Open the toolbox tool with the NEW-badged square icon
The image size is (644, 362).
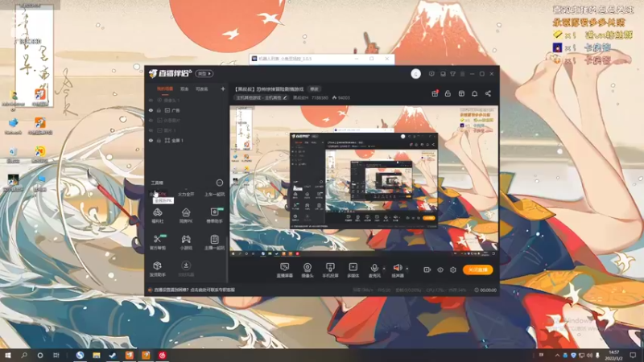click(x=214, y=216)
